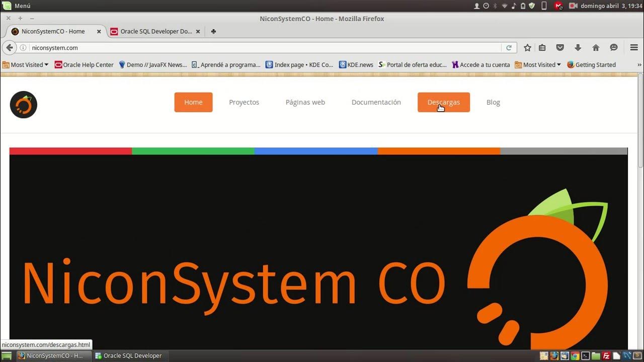Open the Demo // JavaFX News bookmark
The height and width of the screenshot is (362, 644).
152,65
